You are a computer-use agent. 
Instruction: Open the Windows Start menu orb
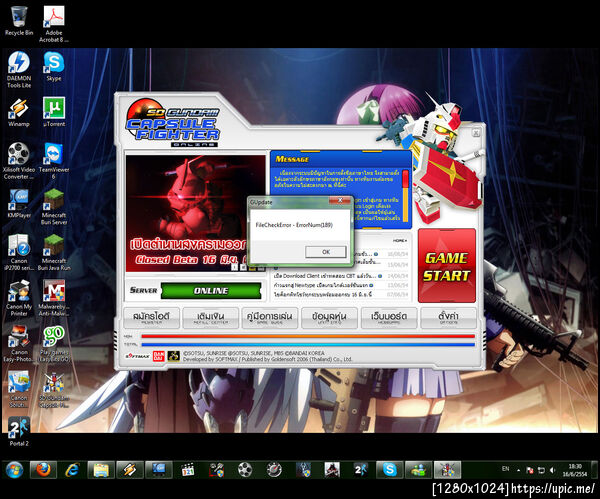(15, 470)
